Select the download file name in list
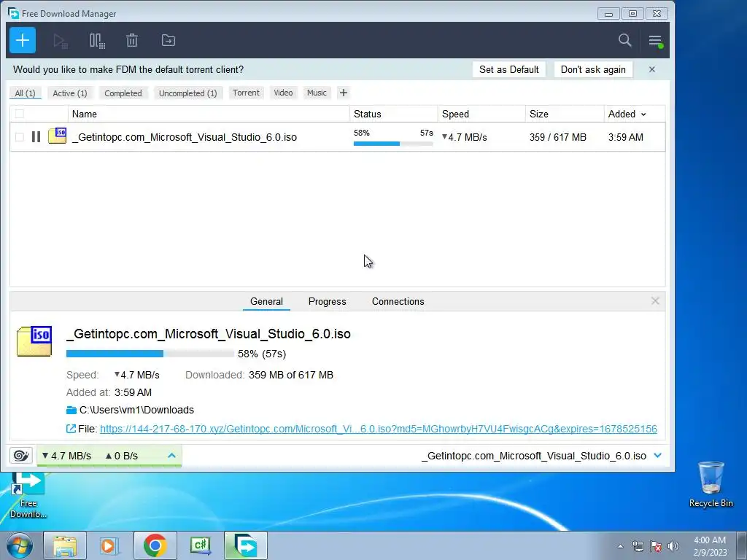Image resolution: width=747 pixels, height=560 pixels. click(185, 137)
